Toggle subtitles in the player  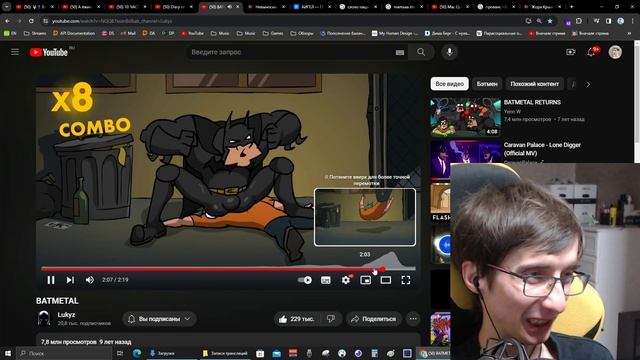coord(326,280)
